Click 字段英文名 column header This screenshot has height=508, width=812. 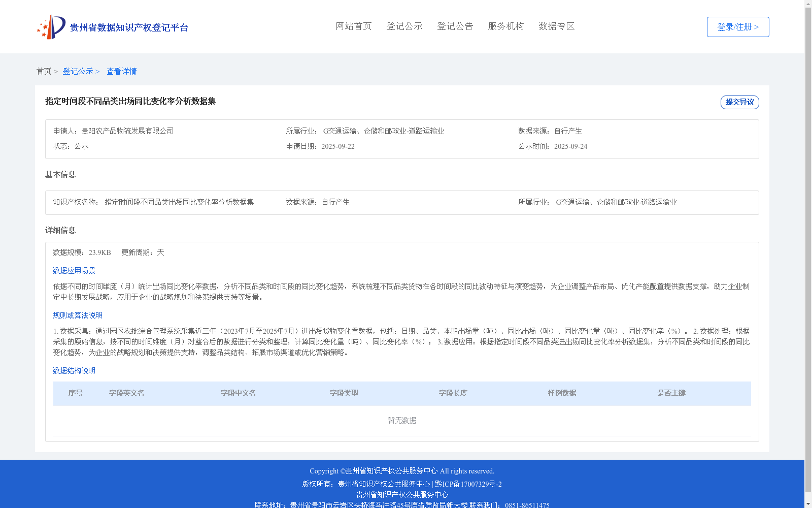coord(127,393)
